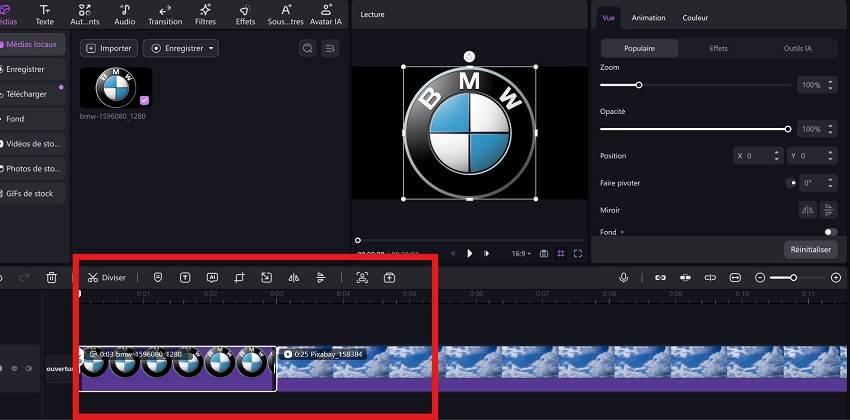Viewport: 850px width, 420px height.
Task: Click the trash delete icon in timeline toolbar
Action: (51, 277)
